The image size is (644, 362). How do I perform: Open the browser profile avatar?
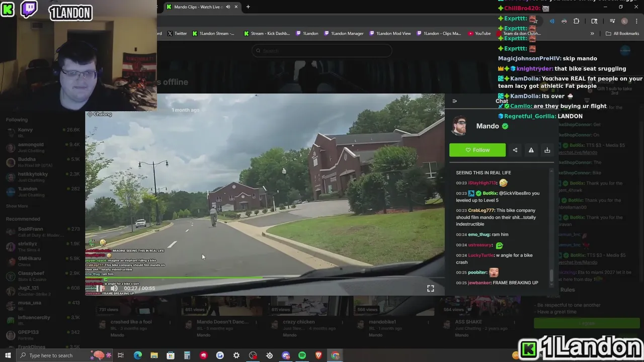(624, 21)
